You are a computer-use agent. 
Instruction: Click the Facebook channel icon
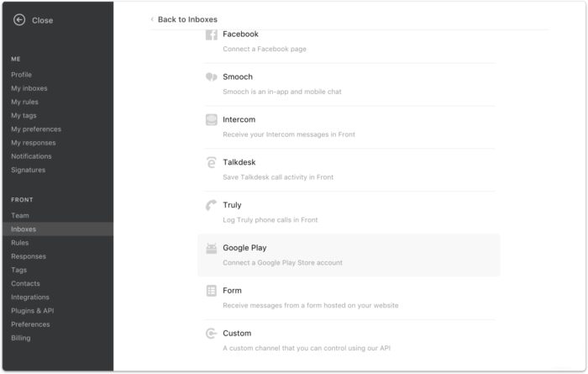click(x=212, y=34)
